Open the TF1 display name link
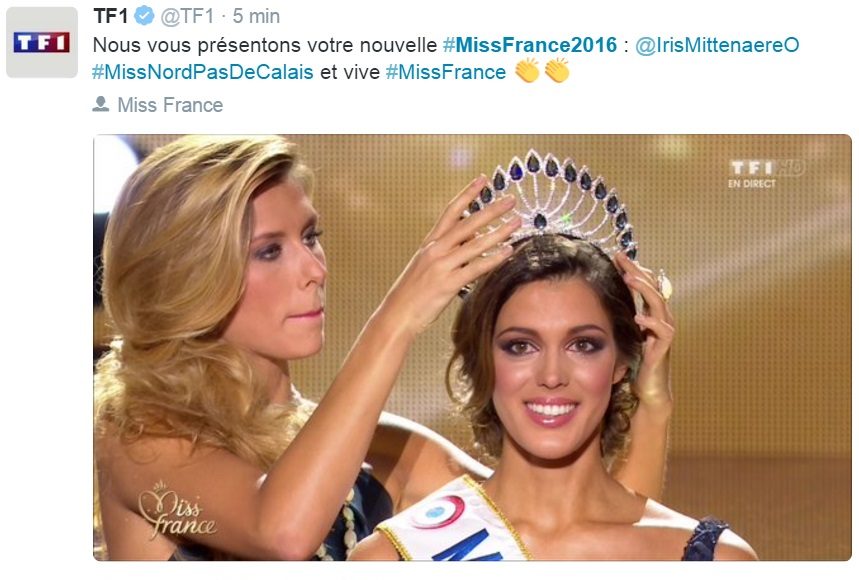This screenshot has width=859, height=580. pos(111,16)
